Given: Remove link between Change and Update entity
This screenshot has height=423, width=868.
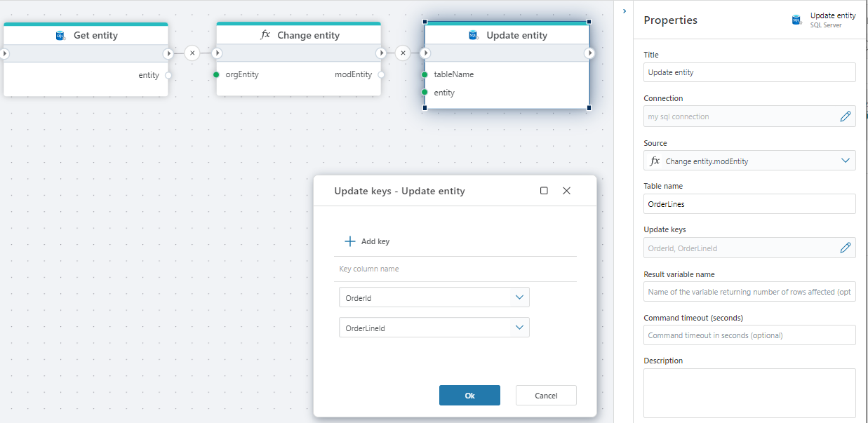Looking at the screenshot, I should click(403, 53).
